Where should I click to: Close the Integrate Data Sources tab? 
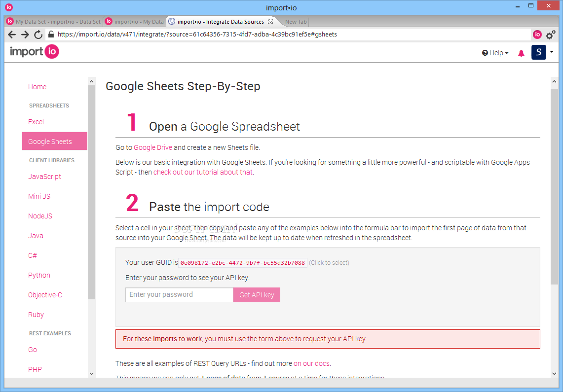tap(270, 21)
